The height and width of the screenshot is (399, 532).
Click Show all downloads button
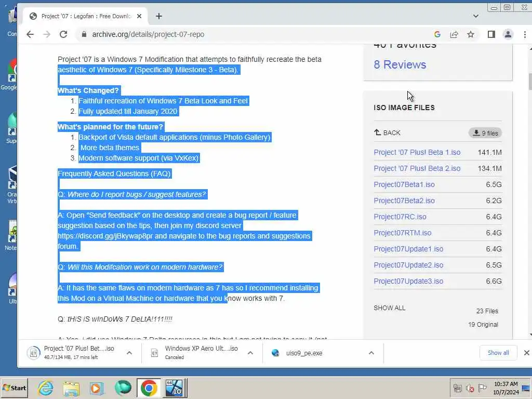click(498, 353)
